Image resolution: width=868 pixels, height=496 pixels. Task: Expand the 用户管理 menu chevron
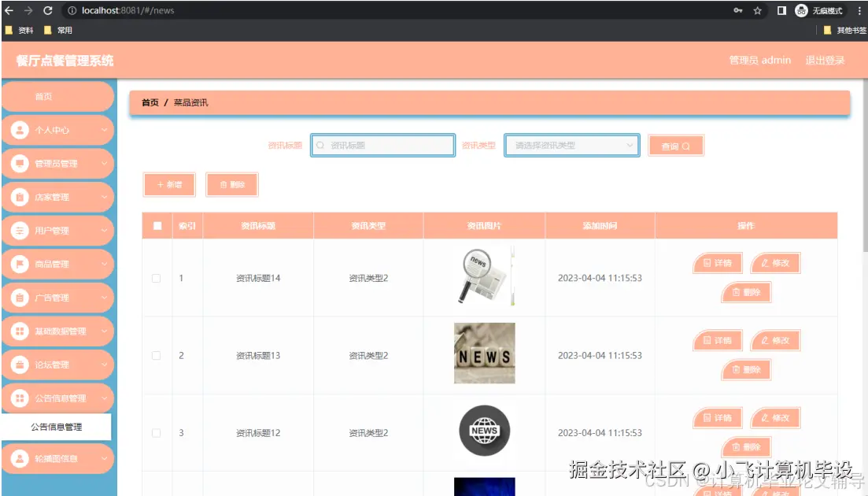tap(104, 230)
